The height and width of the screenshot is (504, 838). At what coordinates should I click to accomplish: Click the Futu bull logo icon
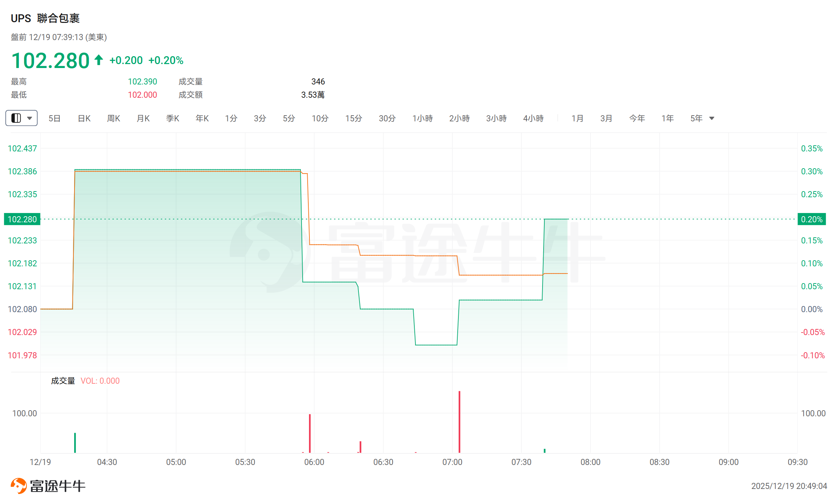(19, 486)
